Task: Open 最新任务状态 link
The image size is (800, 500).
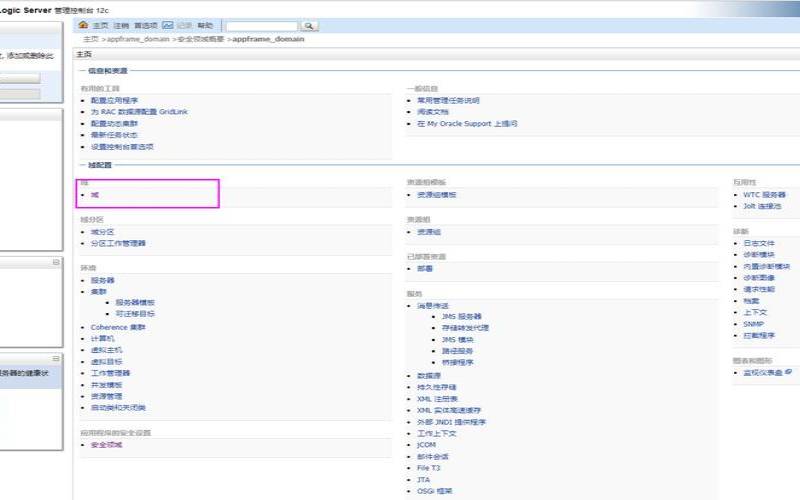Action: pyautogui.click(x=114, y=135)
